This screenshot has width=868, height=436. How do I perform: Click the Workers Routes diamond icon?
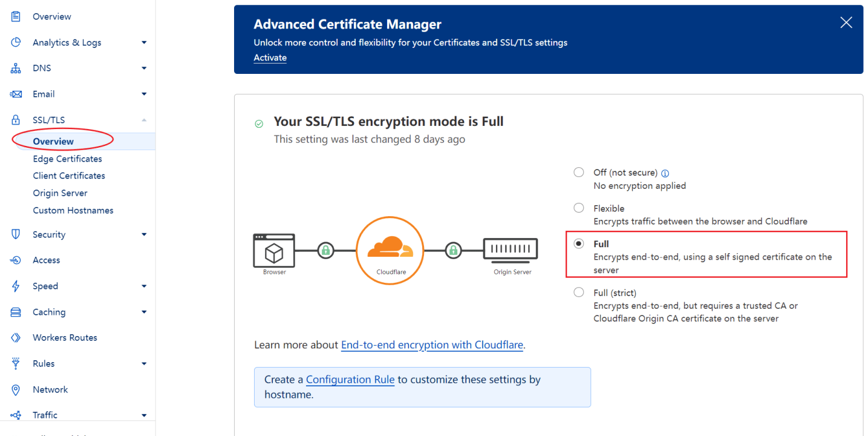pyautogui.click(x=16, y=338)
